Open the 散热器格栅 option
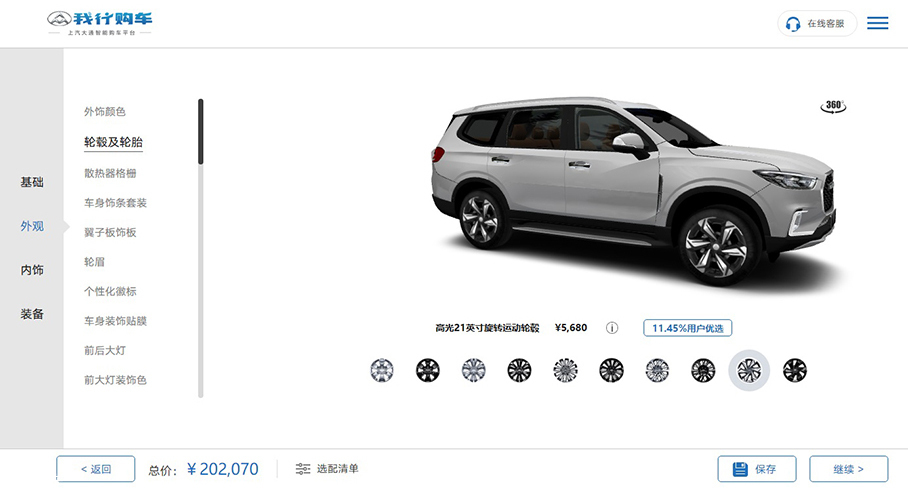Screen dimensions: 908x495 (x=110, y=173)
